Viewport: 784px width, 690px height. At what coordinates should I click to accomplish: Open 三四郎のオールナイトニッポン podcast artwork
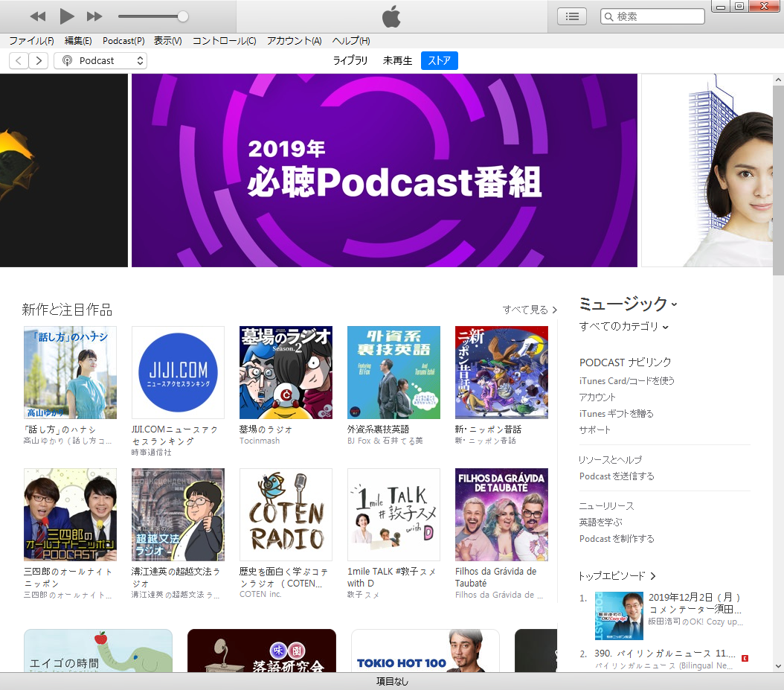70,514
